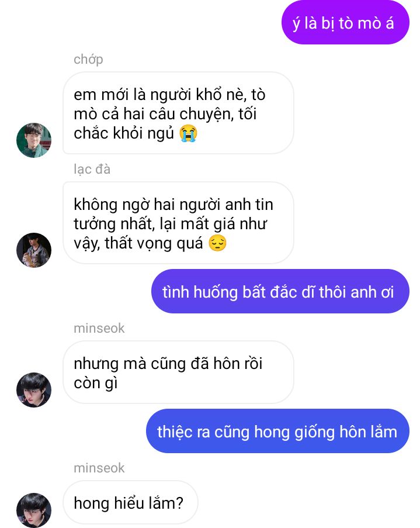420x528 pixels.
Task: Select message 'không ngờ hai người anh tin'
Action: tap(178, 223)
